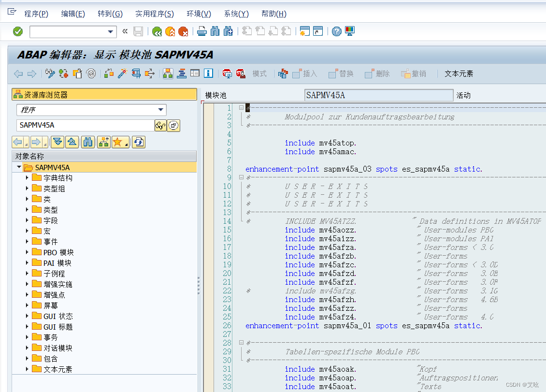
Task: Click the SAPMV45A object name input field
Action: coord(85,125)
